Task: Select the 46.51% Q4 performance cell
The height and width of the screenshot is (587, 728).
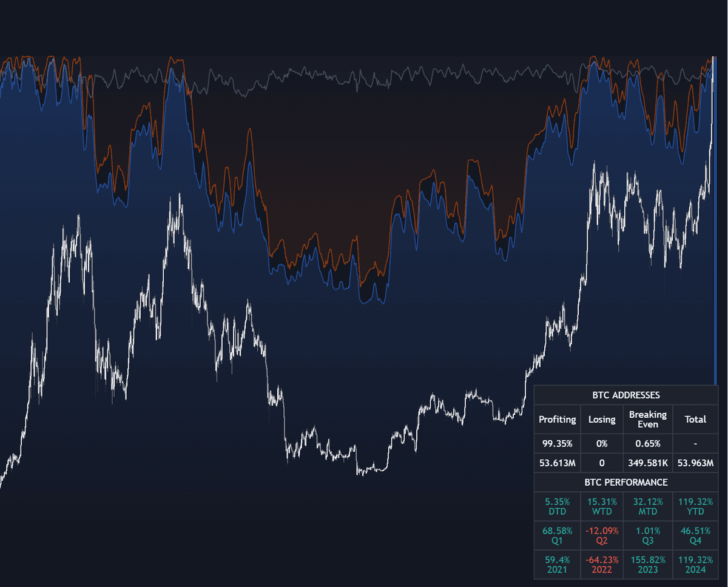Action: click(x=695, y=535)
